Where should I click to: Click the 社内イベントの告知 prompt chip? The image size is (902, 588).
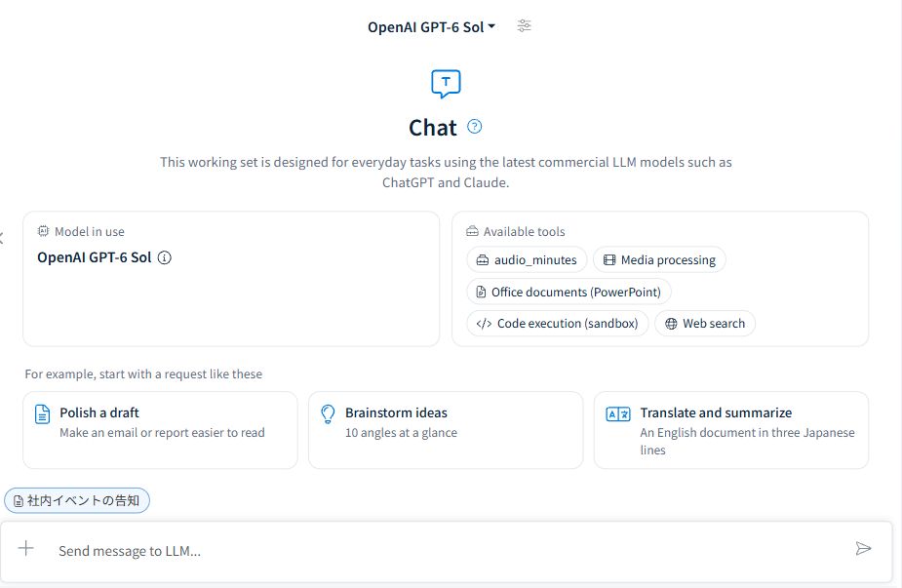pos(77,500)
